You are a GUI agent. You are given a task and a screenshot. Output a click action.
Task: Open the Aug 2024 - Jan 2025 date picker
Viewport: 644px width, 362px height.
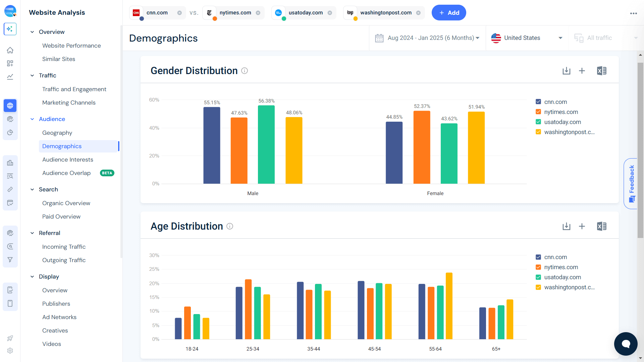point(427,38)
